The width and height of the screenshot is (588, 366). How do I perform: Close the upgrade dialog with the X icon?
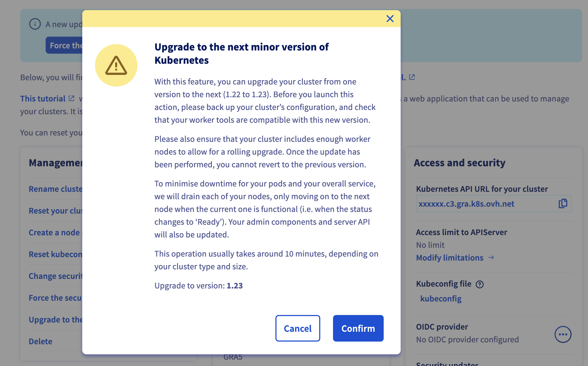tap(390, 19)
